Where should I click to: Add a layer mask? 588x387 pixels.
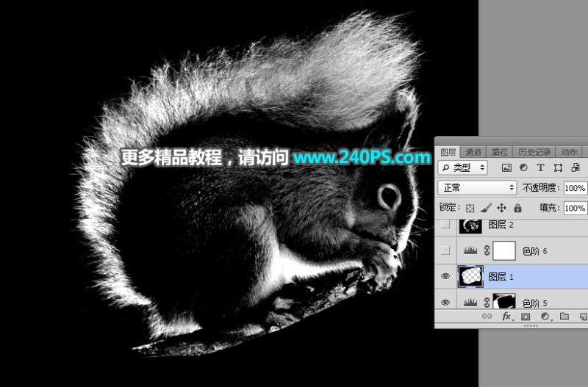526,317
